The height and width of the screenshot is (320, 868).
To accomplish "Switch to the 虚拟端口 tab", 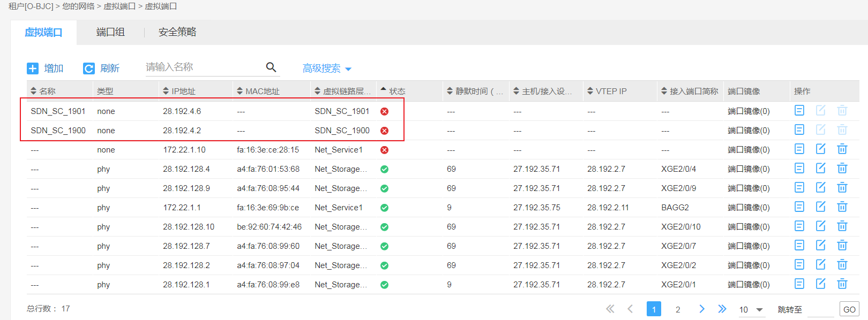I will [43, 32].
